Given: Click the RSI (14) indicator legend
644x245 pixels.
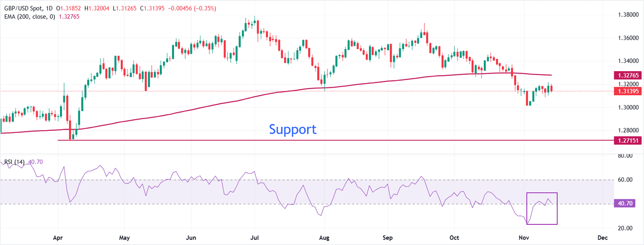Looking at the screenshot, I should (x=15, y=162).
